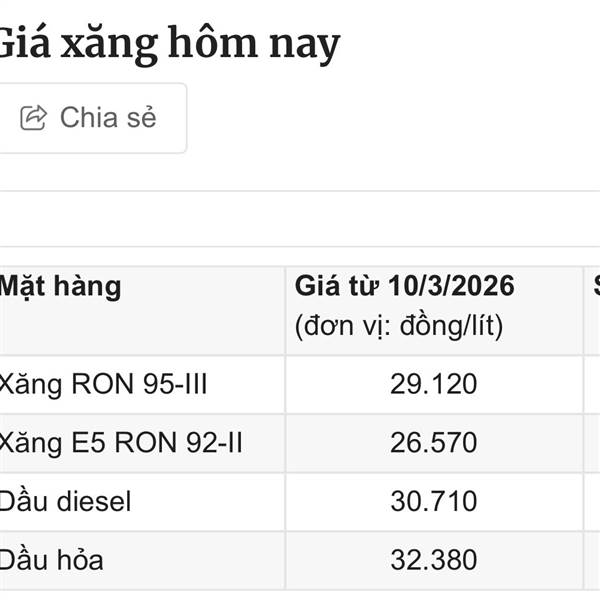The width and height of the screenshot is (600, 600).
Task: Click the 32.380 price cell
Action: click(434, 560)
